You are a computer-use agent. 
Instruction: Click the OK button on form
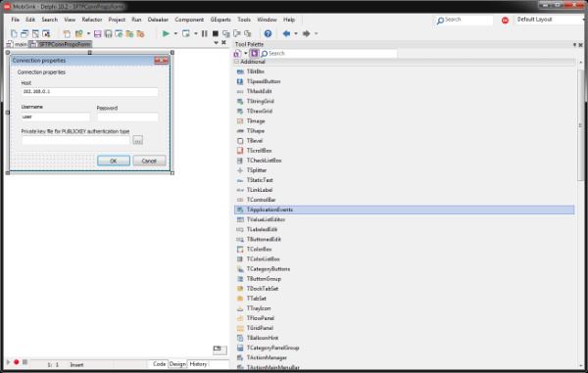click(114, 161)
